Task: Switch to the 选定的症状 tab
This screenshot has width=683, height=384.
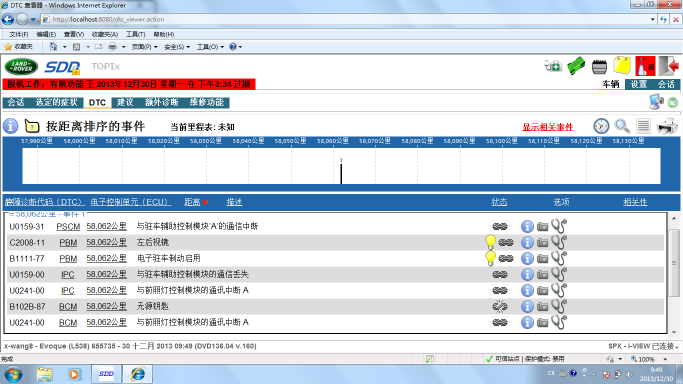Action: 56,102
